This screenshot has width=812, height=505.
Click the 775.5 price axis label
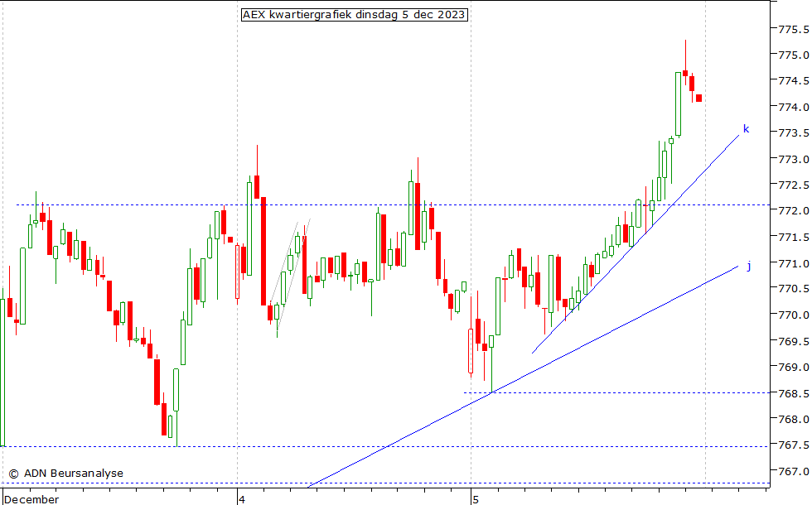[794, 29]
